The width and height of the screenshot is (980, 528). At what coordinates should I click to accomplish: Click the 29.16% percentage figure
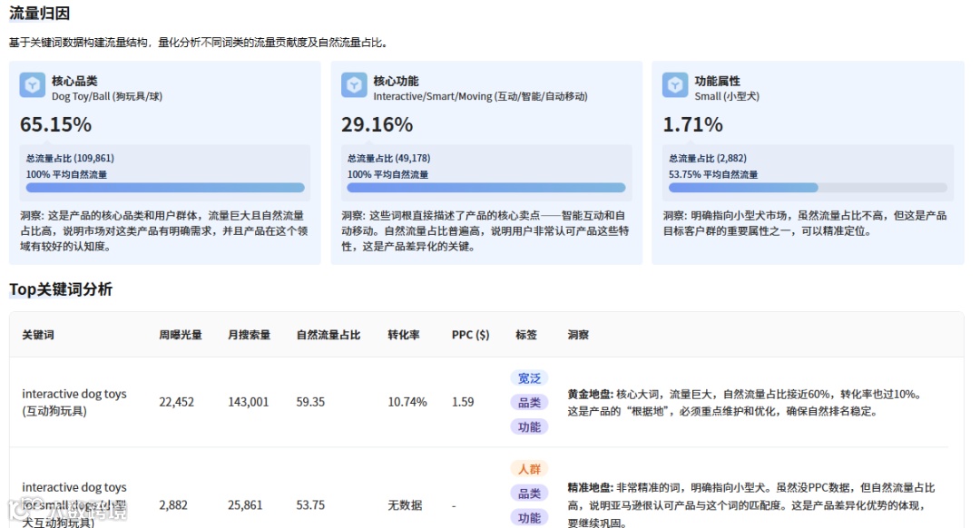pyautogui.click(x=377, y=124)
